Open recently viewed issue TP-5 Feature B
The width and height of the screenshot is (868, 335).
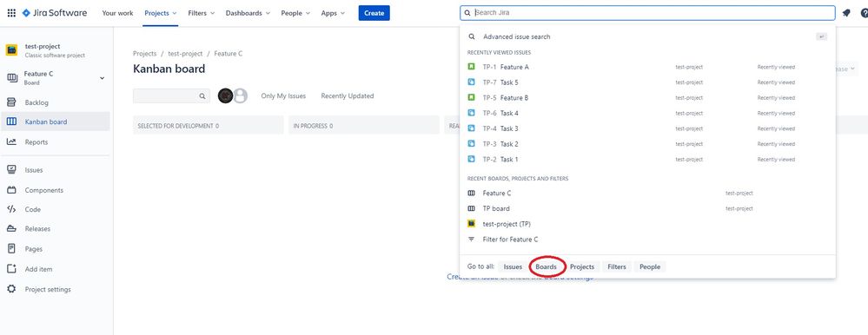click(647, 98)
